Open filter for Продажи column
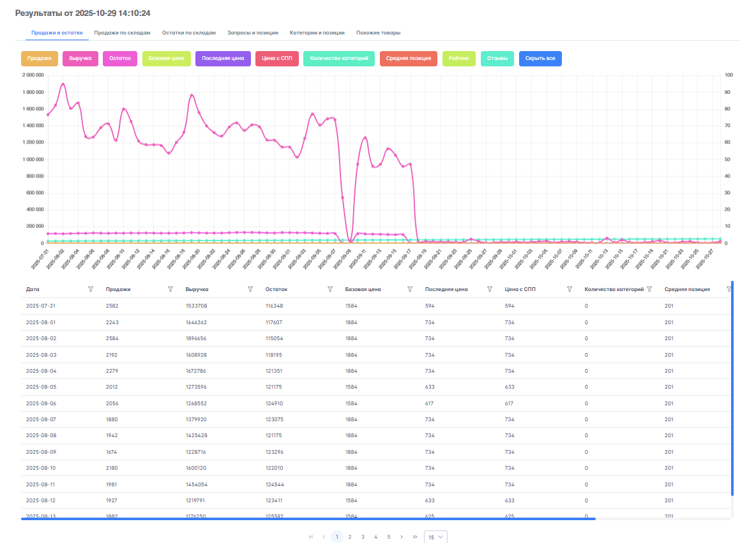 click(170, 289)
